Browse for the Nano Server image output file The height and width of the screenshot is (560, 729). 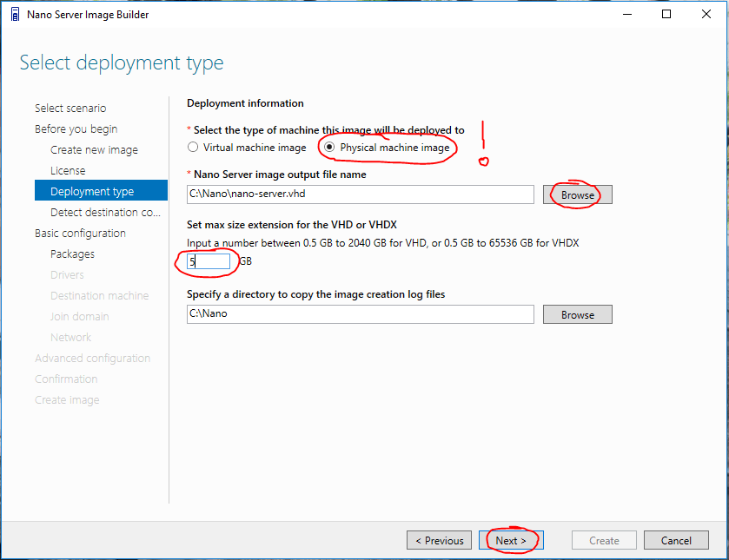(578, 194)
